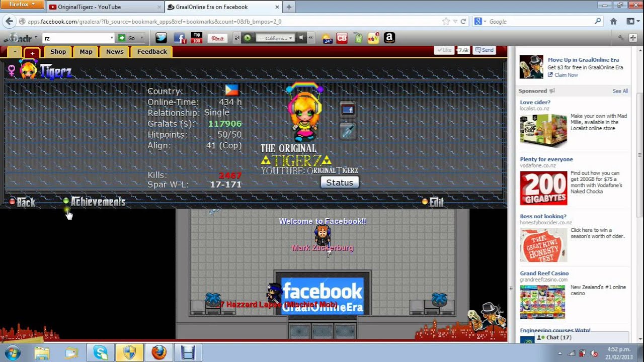Click the toolbar wrench settings icon
Screen dimensions: 644x362
coord(620,38)
